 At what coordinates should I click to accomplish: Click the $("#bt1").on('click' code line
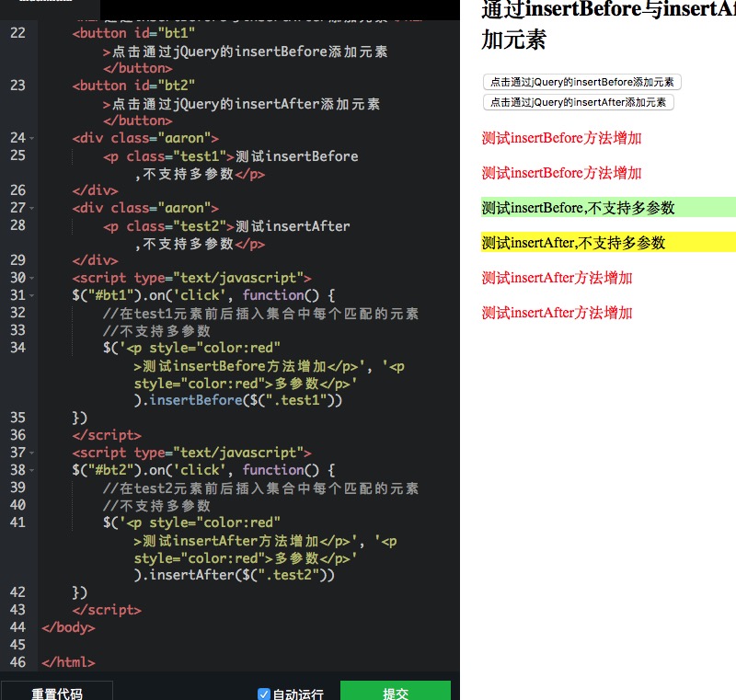tap(203, 295)
